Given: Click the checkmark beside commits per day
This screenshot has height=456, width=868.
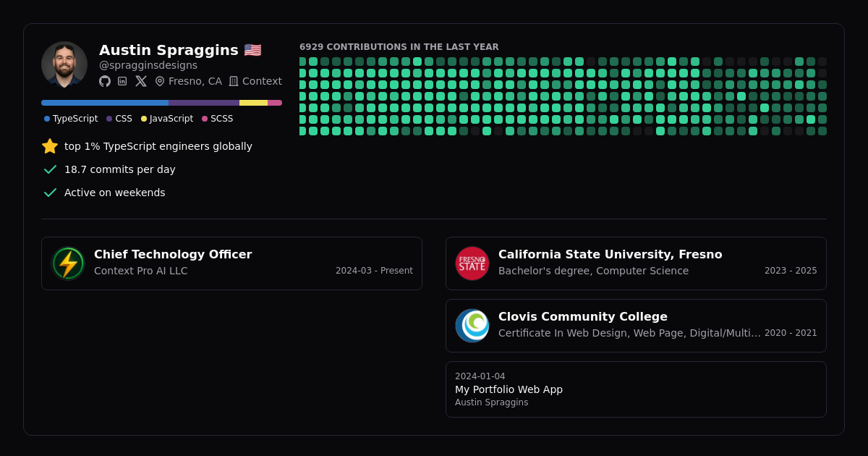Looking at the screenshot, I should click(x=50, y=169).
